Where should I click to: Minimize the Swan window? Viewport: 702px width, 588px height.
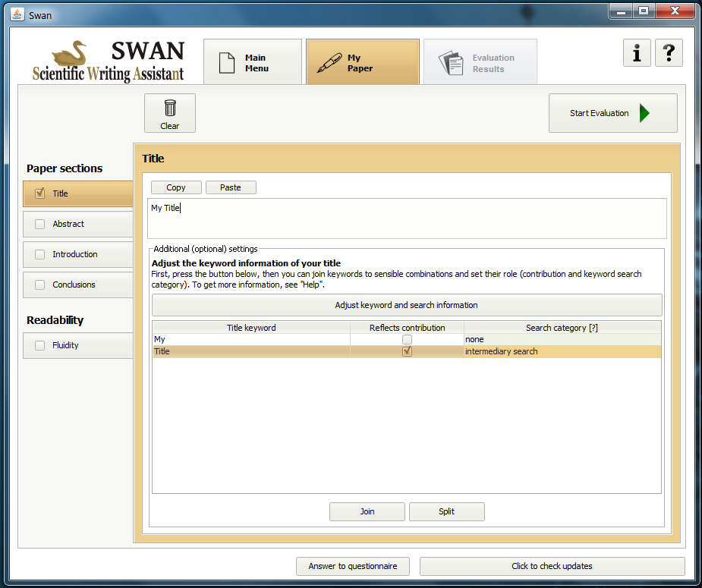click(x=621, y=11)
